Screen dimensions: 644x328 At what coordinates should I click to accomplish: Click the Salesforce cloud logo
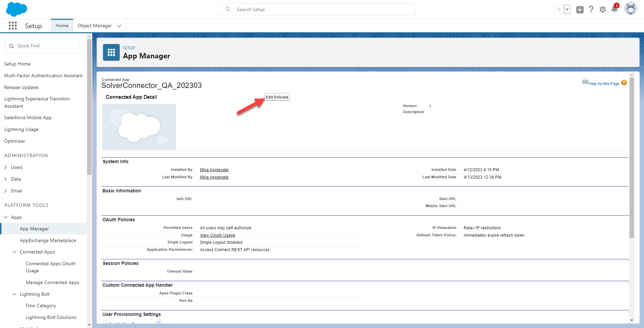click(16, 9)
